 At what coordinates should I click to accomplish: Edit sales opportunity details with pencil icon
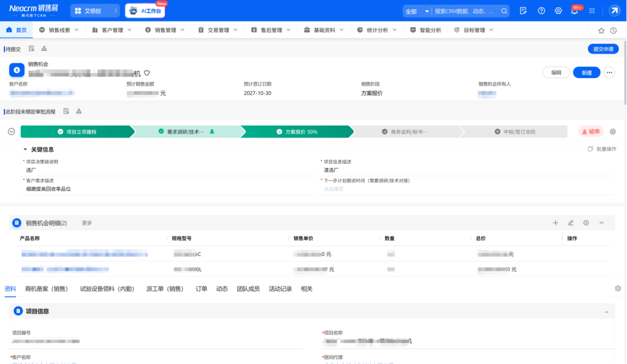pyautogui.click(x=571, y=223)
